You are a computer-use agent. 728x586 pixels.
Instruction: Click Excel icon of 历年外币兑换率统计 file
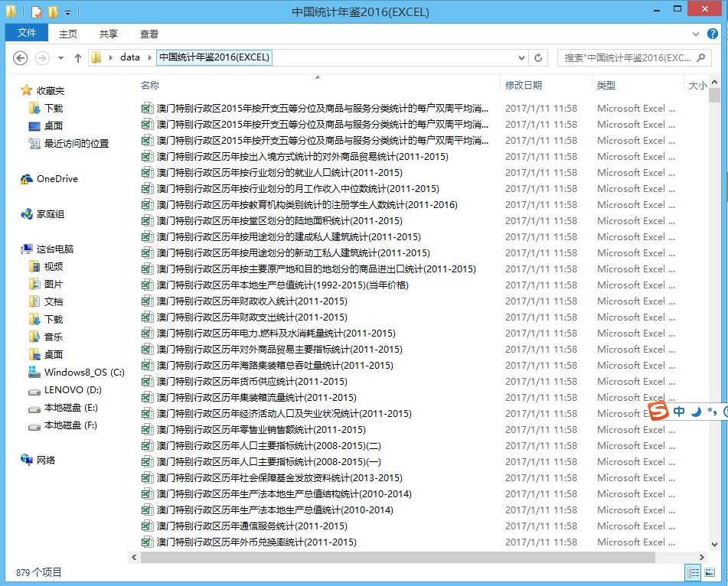pyautogui.click(x=147, y=542)
